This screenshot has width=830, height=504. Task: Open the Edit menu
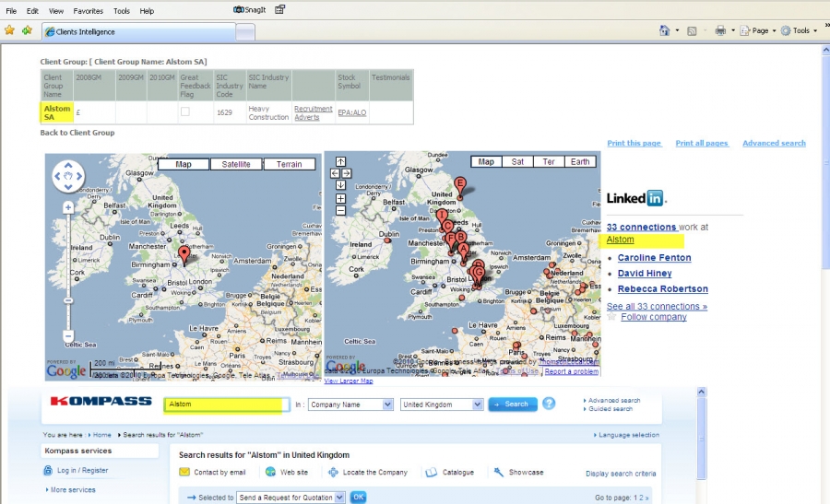(32, 10)
